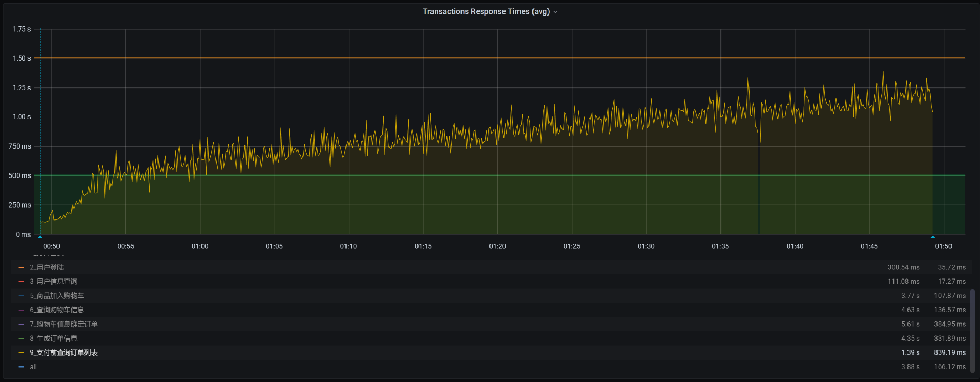Toggle the 5_商品加入购物车 series in legend
The height and width of the screenshot is (382, 980).
tap(56, 296)
